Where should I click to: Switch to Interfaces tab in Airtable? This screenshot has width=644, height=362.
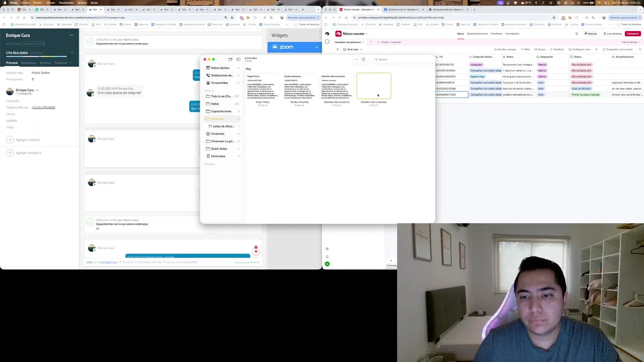pyautogui.click(x=496, y=34)
